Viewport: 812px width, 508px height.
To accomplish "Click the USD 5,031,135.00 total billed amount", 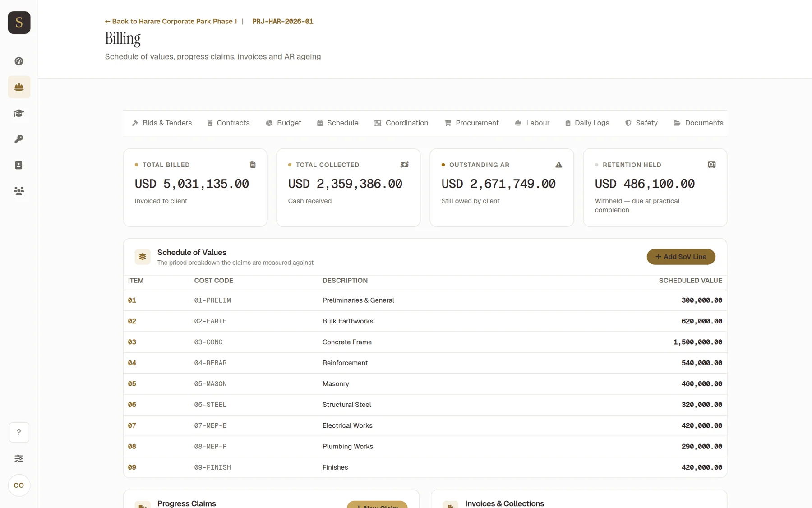I will [x=192, y=184].
